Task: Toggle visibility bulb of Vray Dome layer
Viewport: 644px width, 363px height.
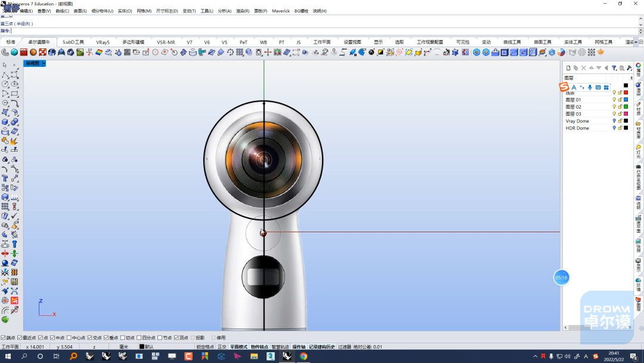Action: (614, 121)
